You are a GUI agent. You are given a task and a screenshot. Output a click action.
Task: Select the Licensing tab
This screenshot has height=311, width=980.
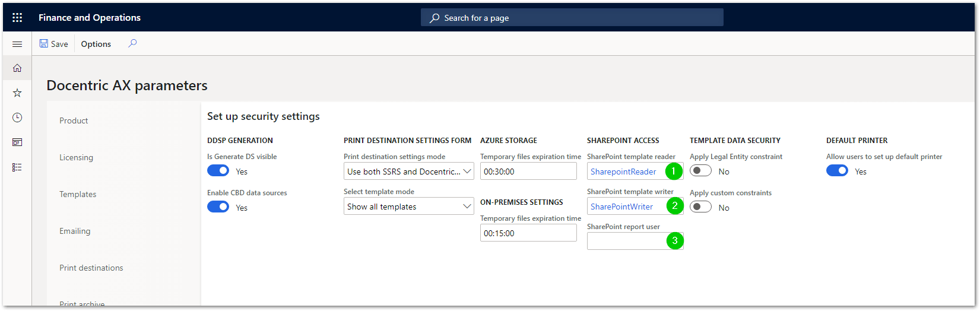pyautogui.click(x=76, y=157)
